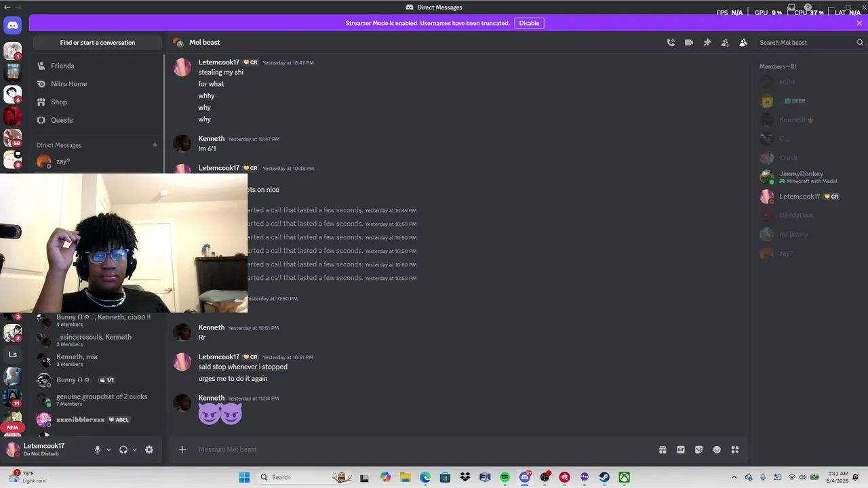Screen dimensions: 868x488
Task: Open the GIF picker
Action: (x=681, y=449)
